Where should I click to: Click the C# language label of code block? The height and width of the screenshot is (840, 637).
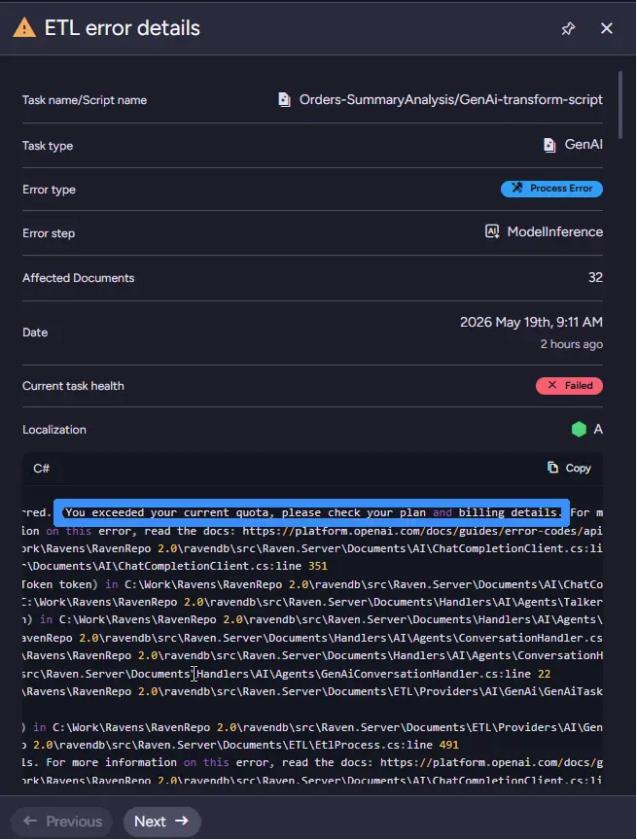[41, 469]
